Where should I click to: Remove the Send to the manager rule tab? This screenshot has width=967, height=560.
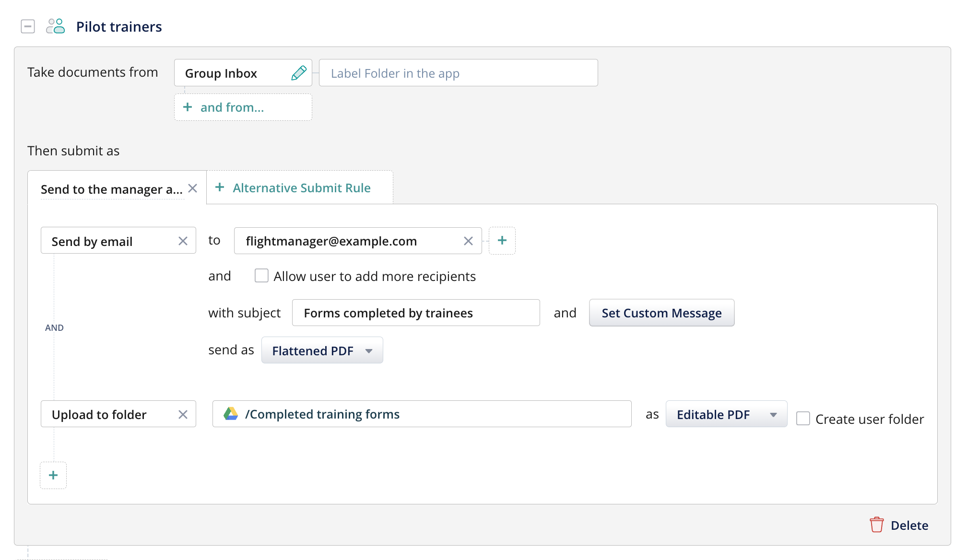point(193,188)
